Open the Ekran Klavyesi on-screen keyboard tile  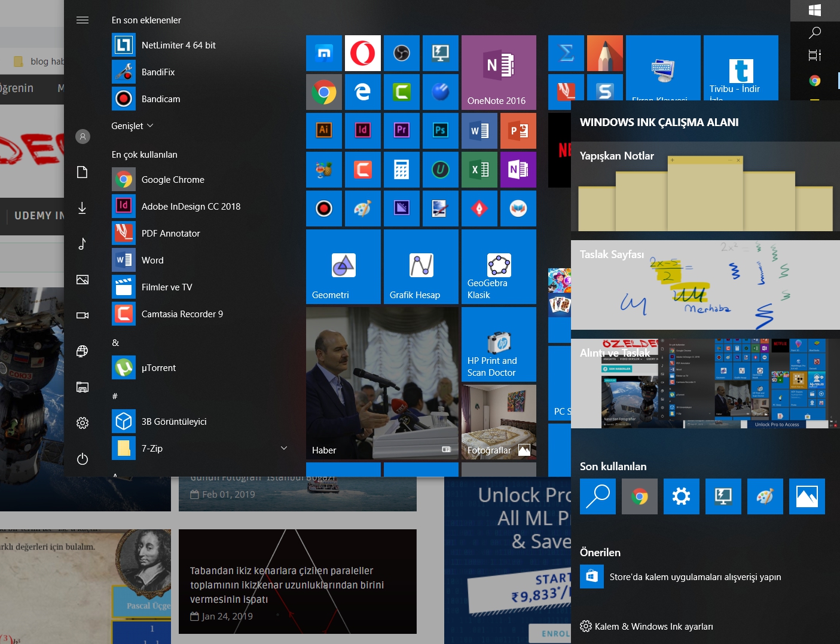tap(663, 68)
